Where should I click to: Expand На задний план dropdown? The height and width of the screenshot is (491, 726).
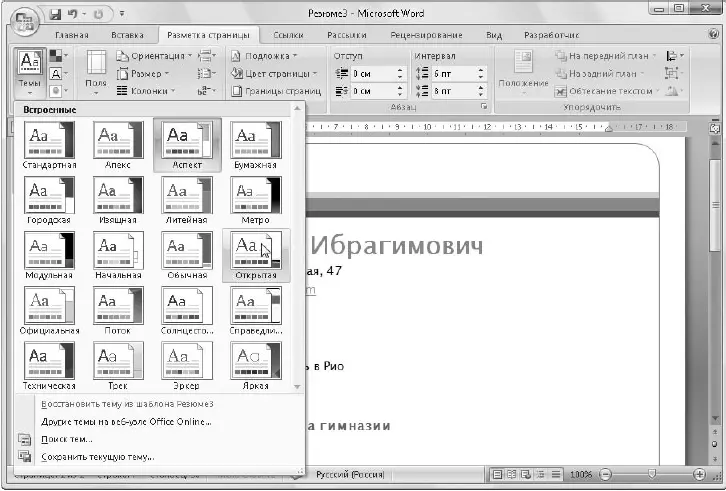click(600, 74)
